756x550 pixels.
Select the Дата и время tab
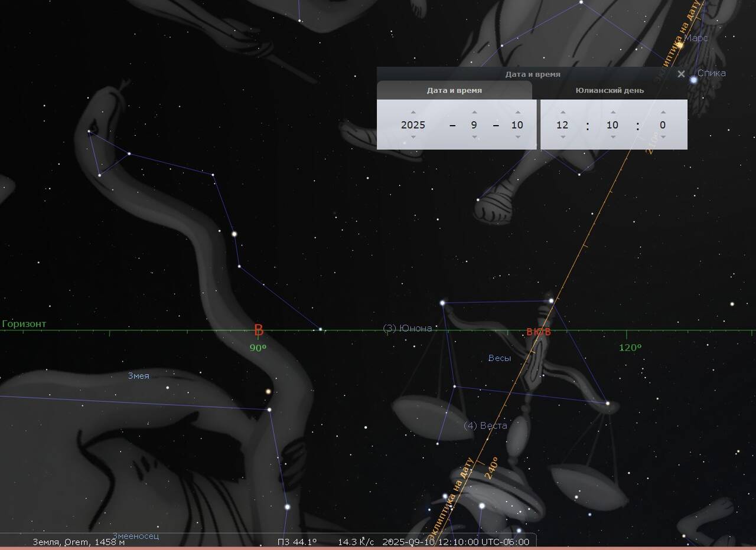click(x=454, y=90)
